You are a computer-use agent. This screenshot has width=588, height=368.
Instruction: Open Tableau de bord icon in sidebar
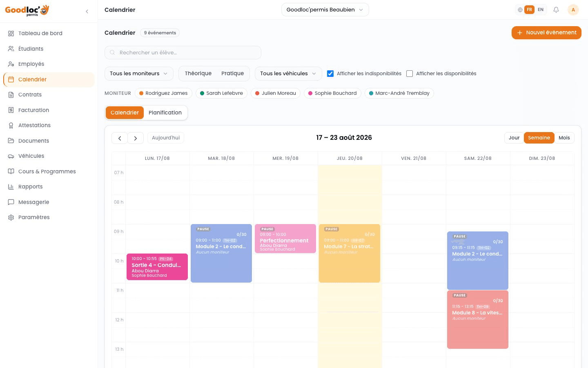[11, 34]
